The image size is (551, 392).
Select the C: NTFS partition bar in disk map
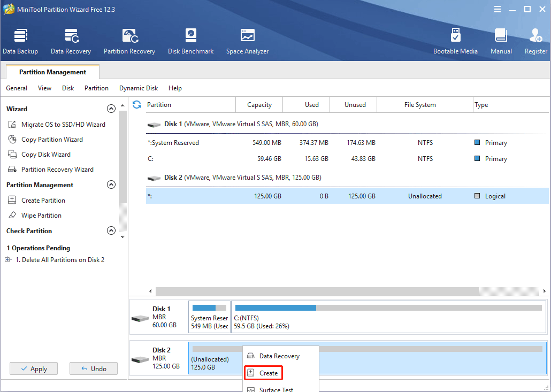[388, 317]
